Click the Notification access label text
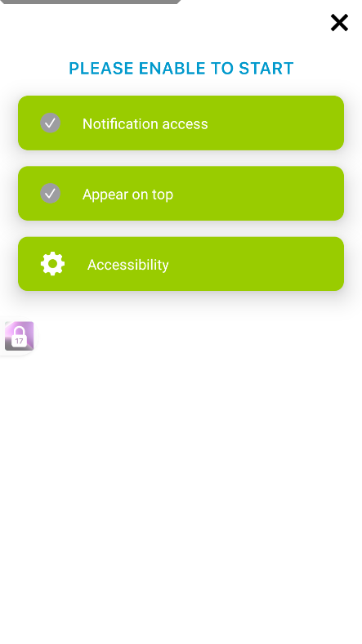The width and height of the screenshot is (362, 644). [x=145, y=123]
